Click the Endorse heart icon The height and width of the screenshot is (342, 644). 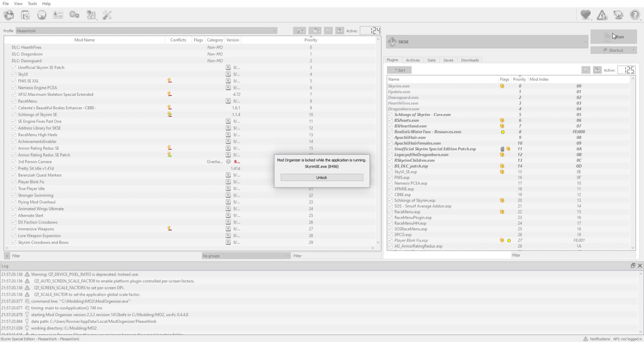586,15
